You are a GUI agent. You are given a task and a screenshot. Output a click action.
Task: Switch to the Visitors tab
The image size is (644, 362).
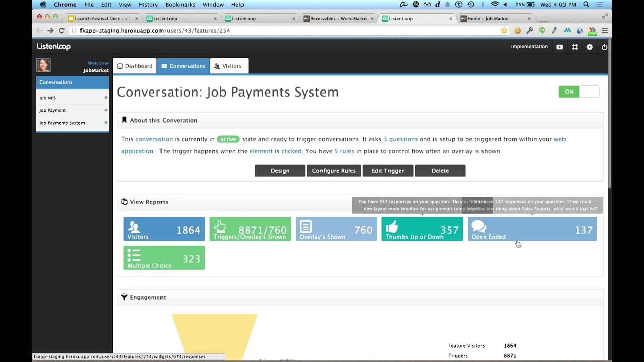pyautogui.click(x=228, y=66)
